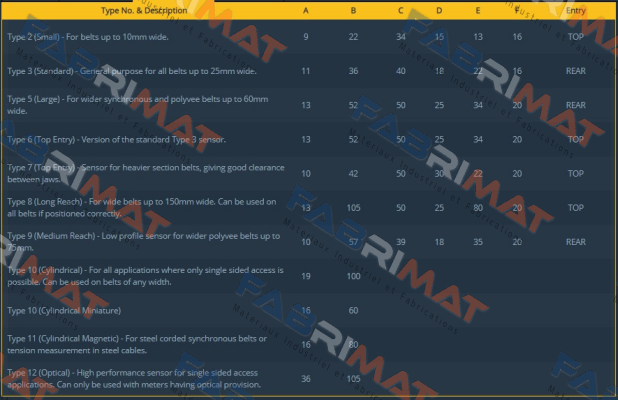Viewport: 618px width, 400px height.
Task: Click the A value 19 in Type 10 Cylindrical row
Action: coord(306,276)
